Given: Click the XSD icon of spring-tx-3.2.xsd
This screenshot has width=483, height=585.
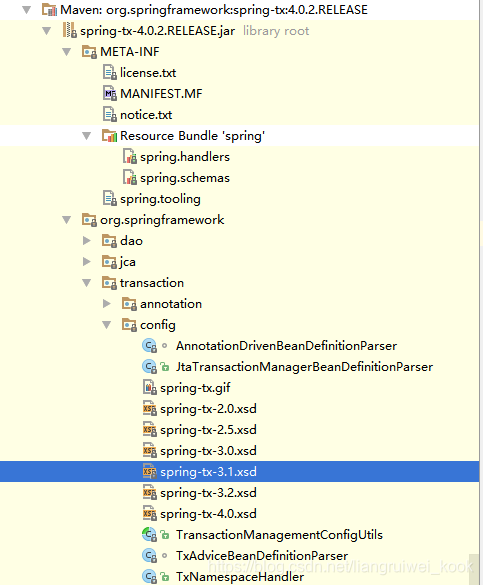Looking at the screenshot, I should pyautogui.click(x=150, y=493).
